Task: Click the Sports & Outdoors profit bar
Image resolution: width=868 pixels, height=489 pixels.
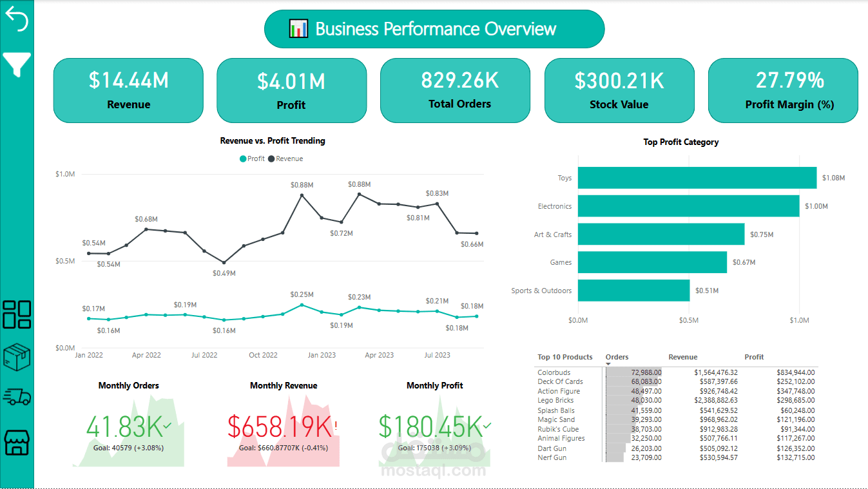Action: (634, 291)
